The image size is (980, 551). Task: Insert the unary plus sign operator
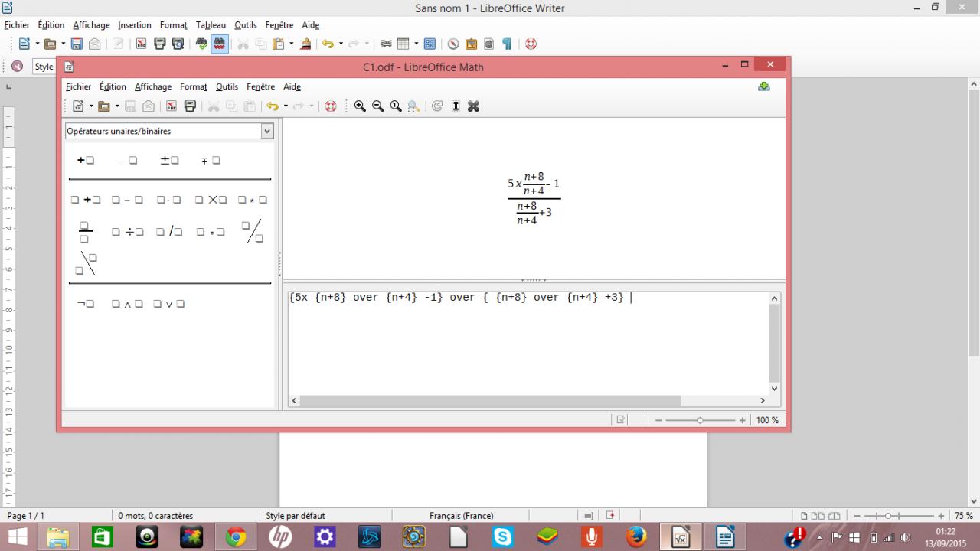(85, 161)
